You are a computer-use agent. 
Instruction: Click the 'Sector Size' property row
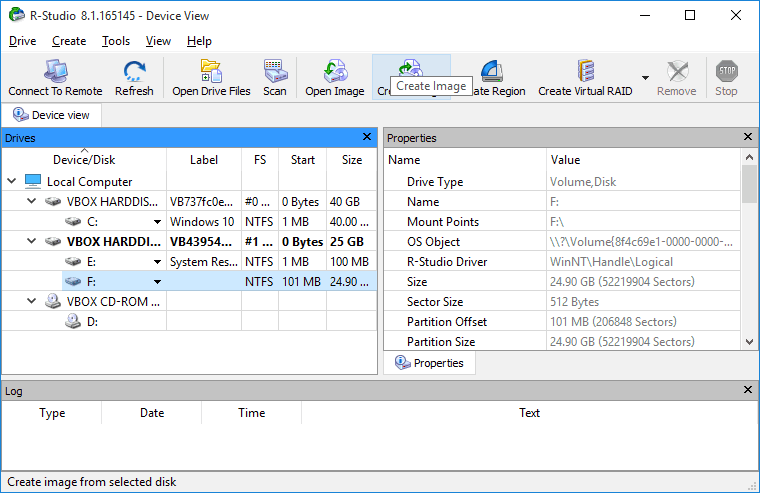point(562,302)
